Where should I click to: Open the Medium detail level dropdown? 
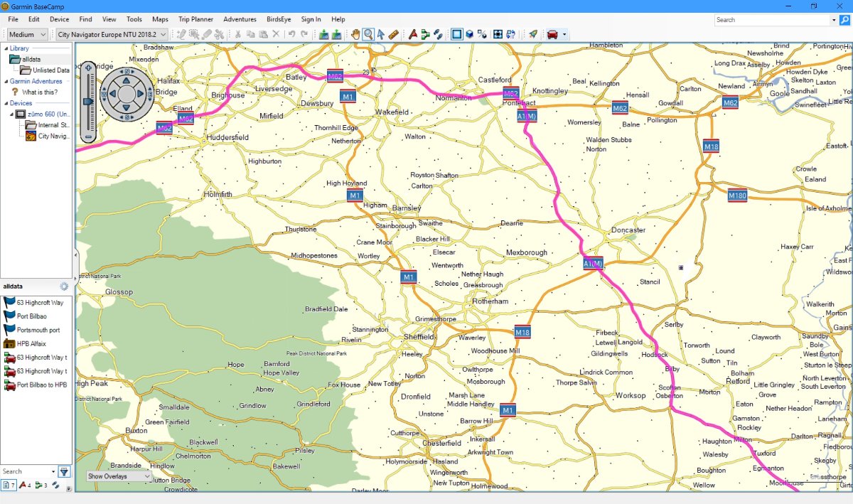pyautogui.click(x=28, y=34)
